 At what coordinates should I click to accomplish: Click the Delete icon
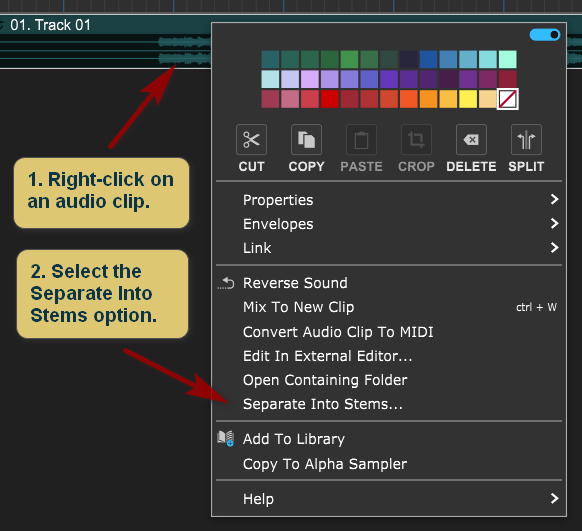[471, 140]
